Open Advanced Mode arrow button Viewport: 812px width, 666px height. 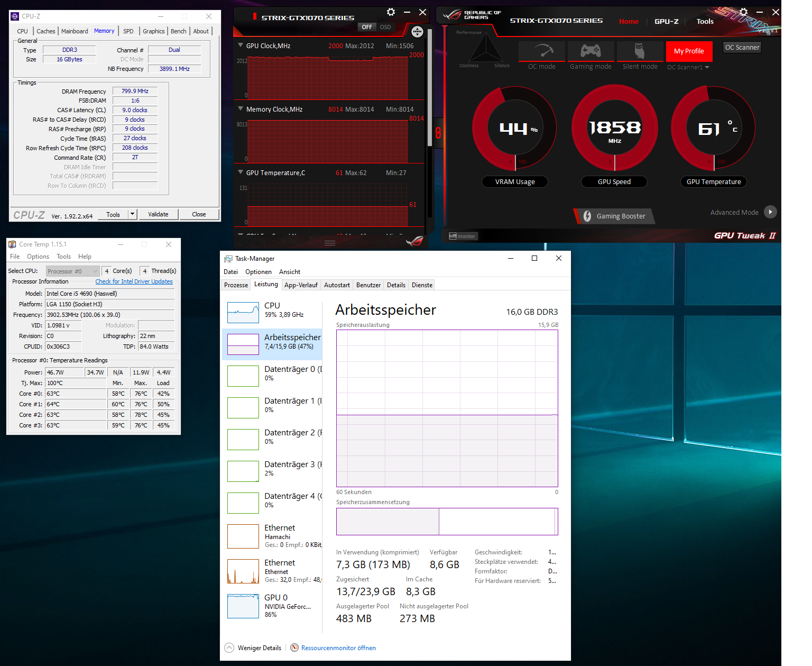coord(770,212)
